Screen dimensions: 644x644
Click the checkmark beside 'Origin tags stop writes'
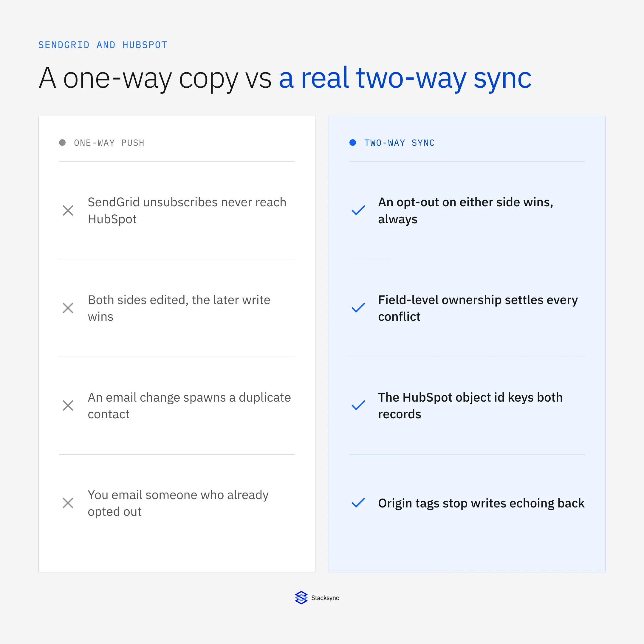[x=358, y=503]
